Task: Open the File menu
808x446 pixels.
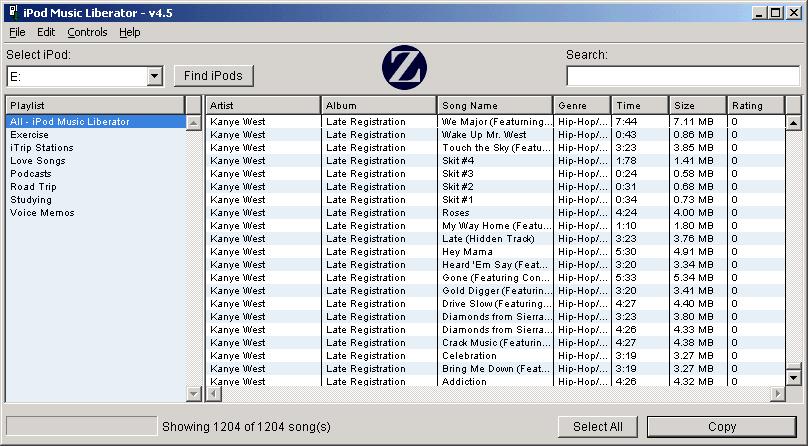Action: [x=17, y=32]
